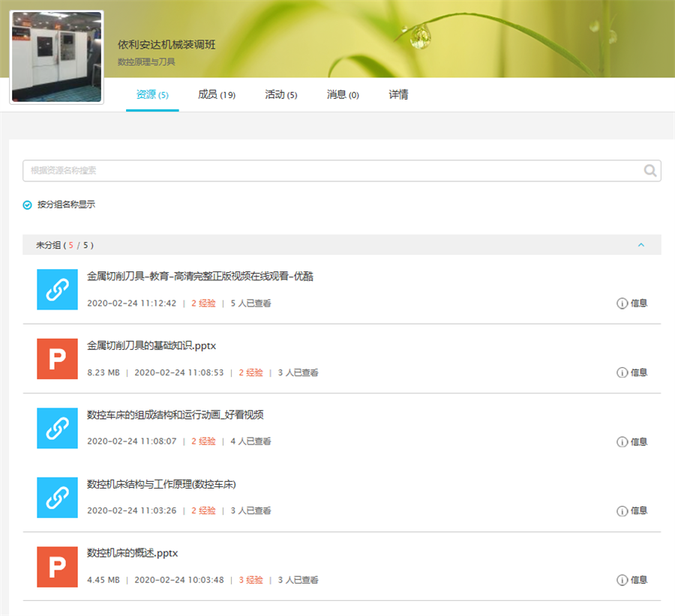Click the resource name search field
Viewport: 675px width, 616px height.
(330, 171)
